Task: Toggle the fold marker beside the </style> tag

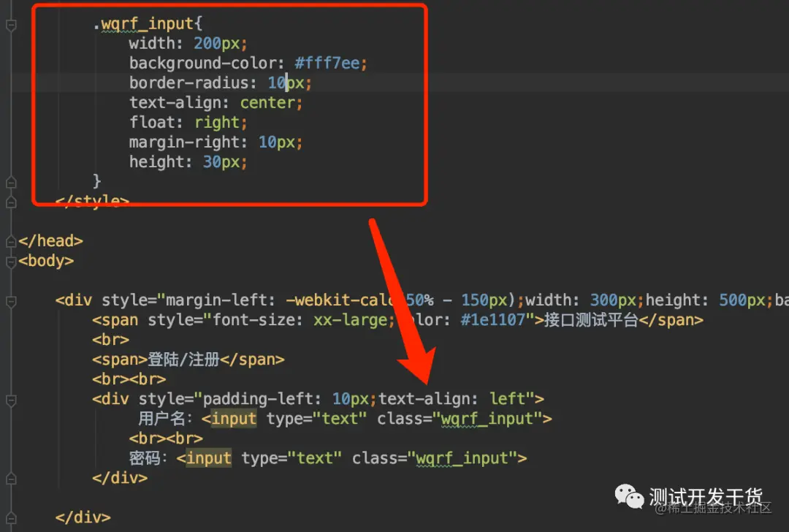Action: point(10,202)
